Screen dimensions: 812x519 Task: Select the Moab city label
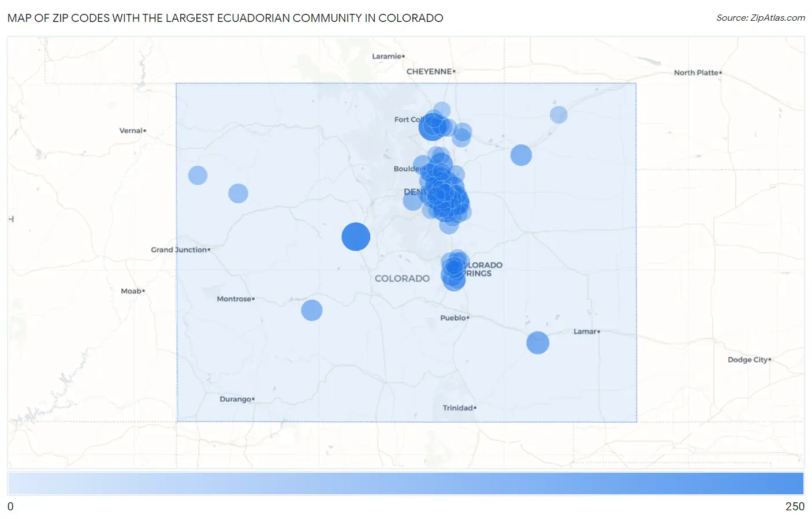tap(132, 291)
